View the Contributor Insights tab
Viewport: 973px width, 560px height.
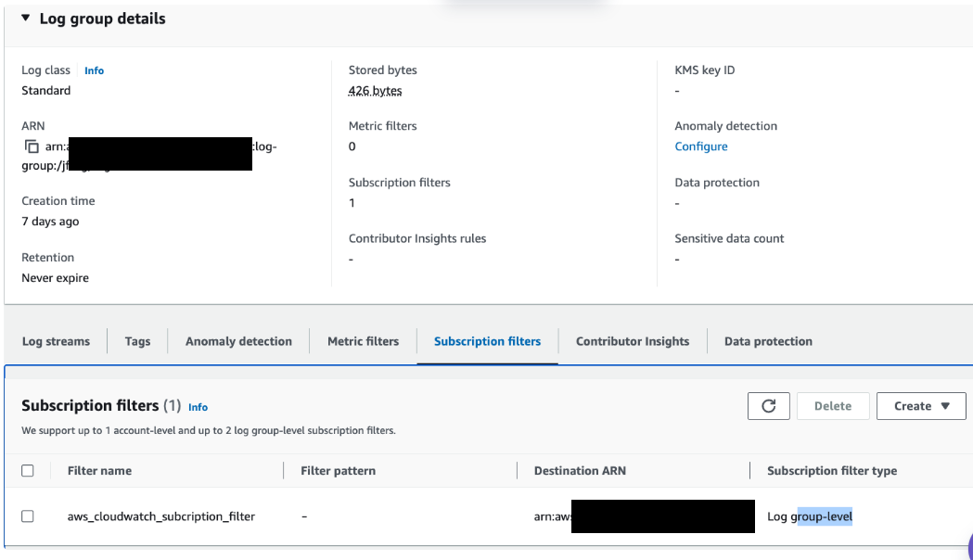tap(632, 340)
